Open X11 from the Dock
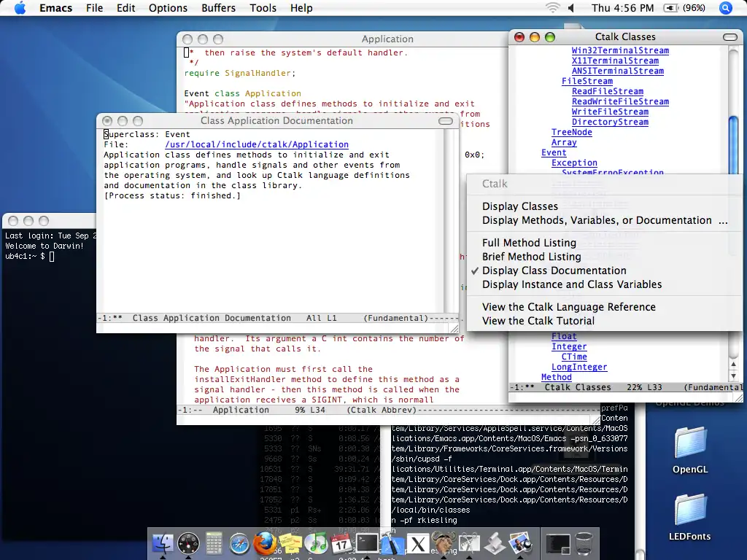The width and height of the screenshot is (747, 560). [418, 544]
